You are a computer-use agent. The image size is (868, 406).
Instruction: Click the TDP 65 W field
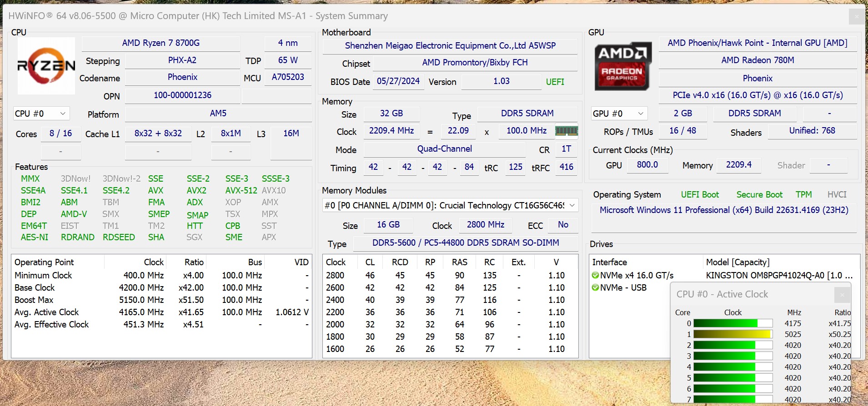[x=288, y=60]
